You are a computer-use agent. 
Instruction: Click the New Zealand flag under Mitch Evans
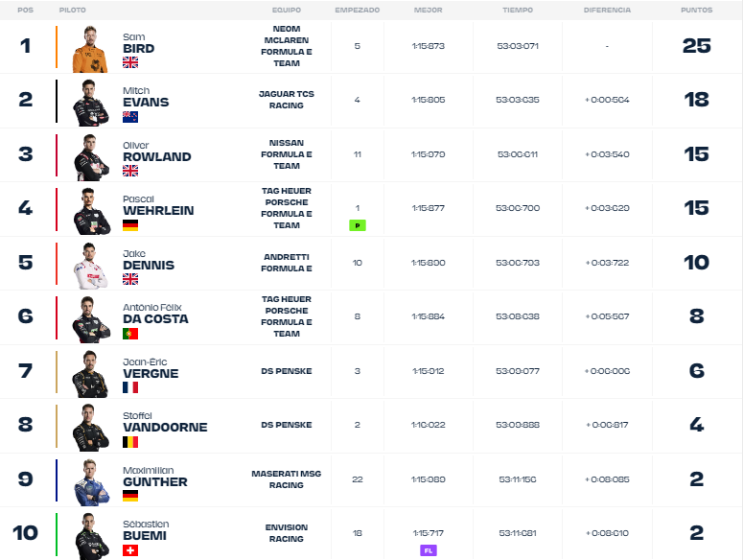[130, 117]
